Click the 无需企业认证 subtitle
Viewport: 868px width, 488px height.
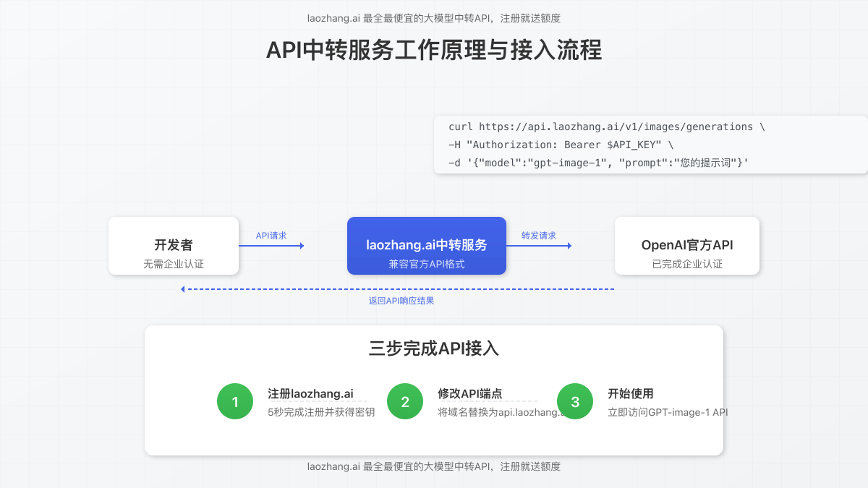pos(174,264)
